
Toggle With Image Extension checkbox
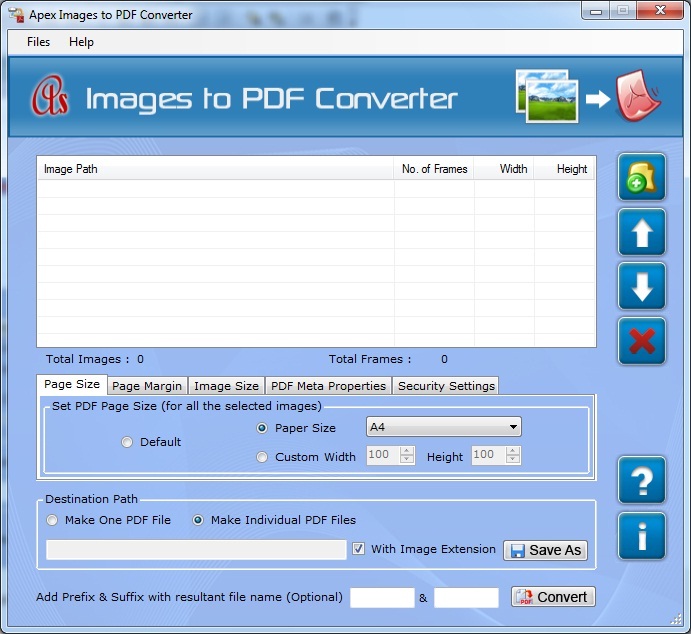coord(359,549)
